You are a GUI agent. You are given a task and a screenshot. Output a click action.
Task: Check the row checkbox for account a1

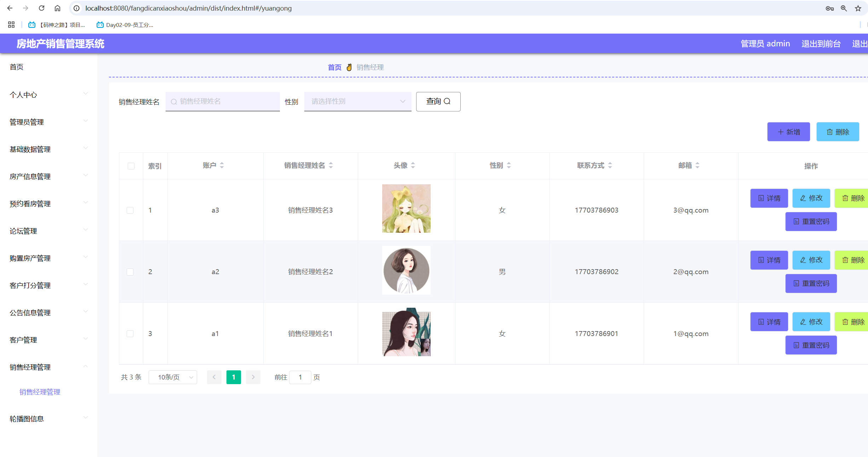(130, 334)
